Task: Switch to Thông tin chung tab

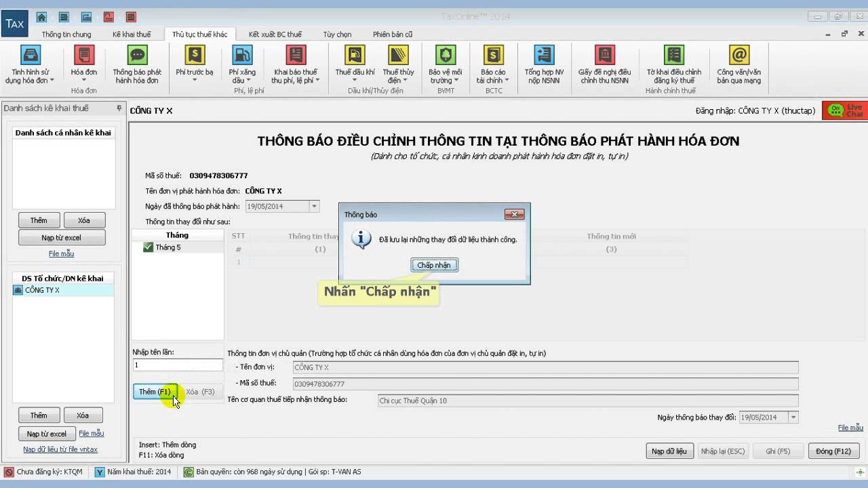Action: (x=66, y=35)
